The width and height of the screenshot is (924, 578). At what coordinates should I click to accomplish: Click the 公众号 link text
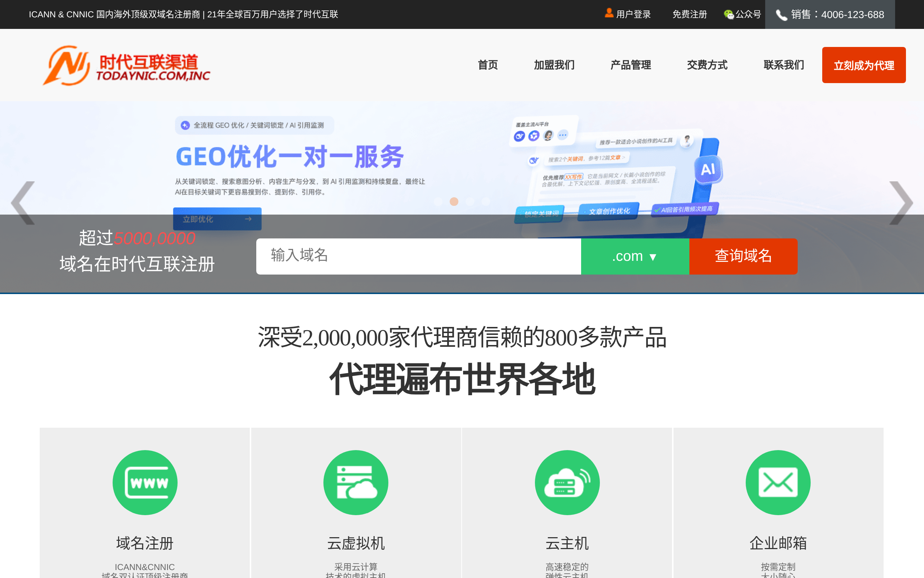tap(748, 14)
